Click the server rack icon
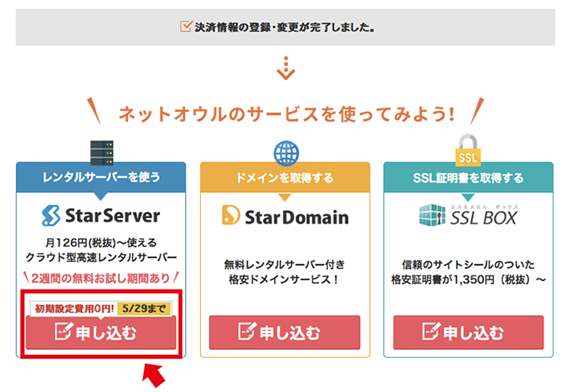Image resolution: width=572 pixels, height=392 pixels. click(102, 152)
